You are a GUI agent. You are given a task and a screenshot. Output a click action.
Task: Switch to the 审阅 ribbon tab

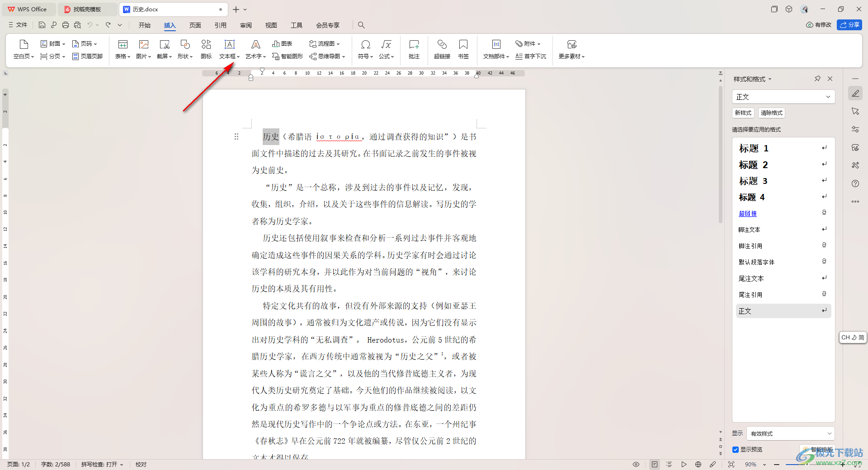(x=246, y=25)
